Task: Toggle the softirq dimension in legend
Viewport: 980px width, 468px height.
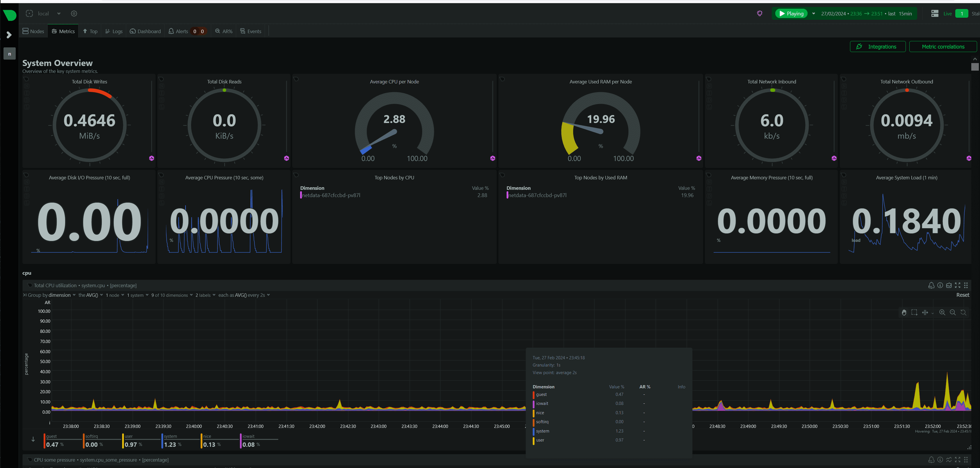Action: click(102, 441)
